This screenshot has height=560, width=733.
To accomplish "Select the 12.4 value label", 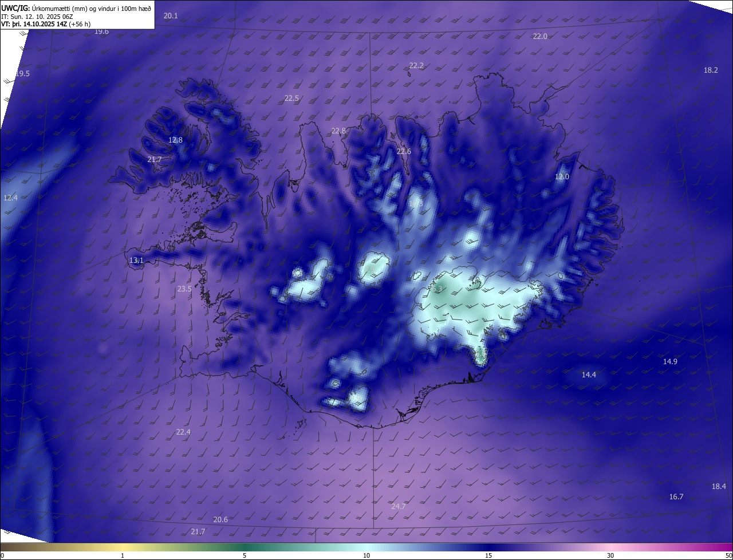I will (x=10, y=198).
